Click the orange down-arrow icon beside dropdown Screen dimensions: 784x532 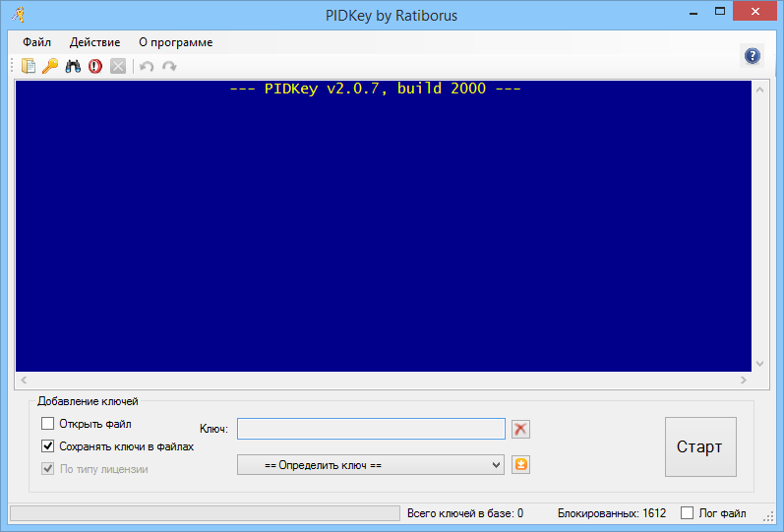tap(520, 464)
